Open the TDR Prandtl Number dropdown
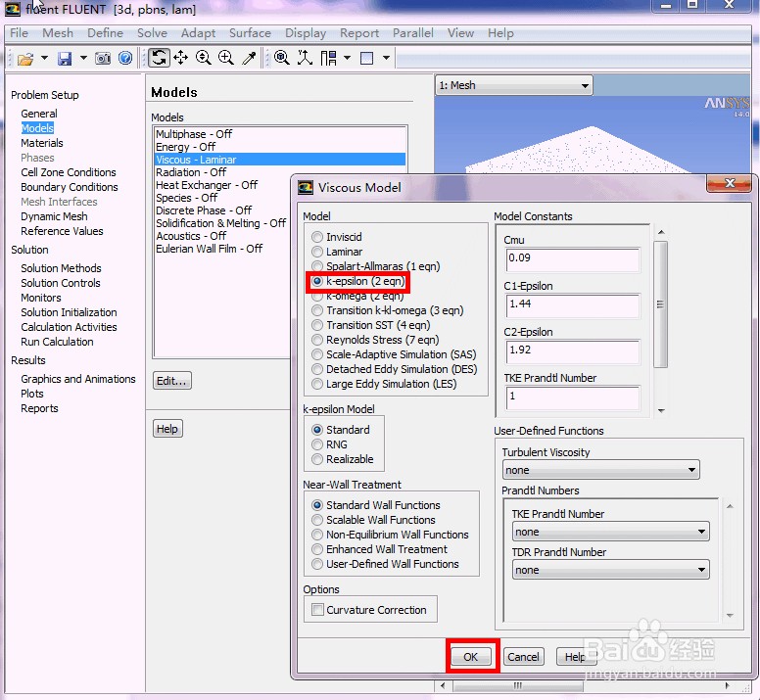Image resolution: width=760 pixels, height=700 pixels. pos(611,570)
